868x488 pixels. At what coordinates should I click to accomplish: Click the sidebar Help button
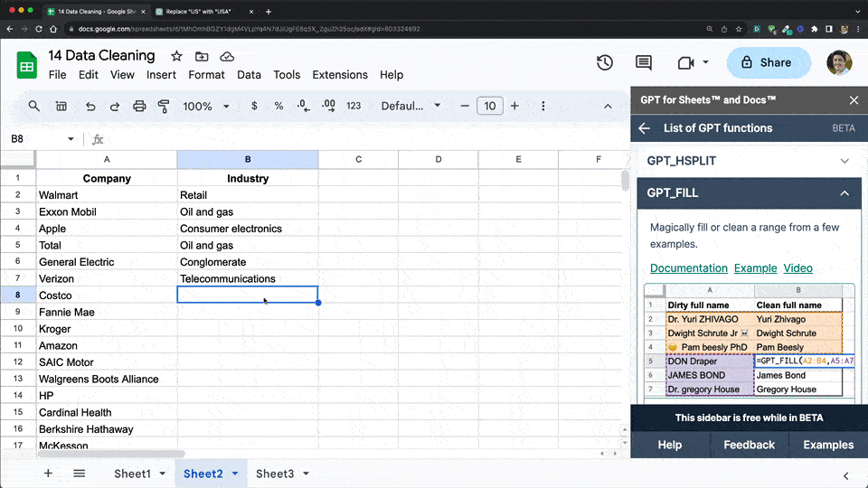click(670, 445)
